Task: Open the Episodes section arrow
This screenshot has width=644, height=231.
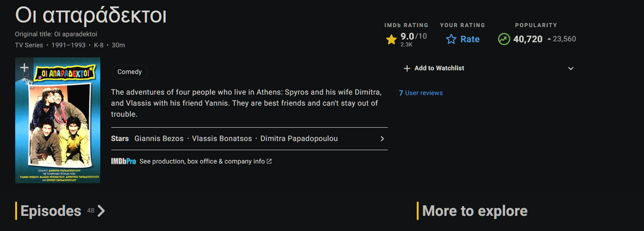Action: (x=102, y=211)
